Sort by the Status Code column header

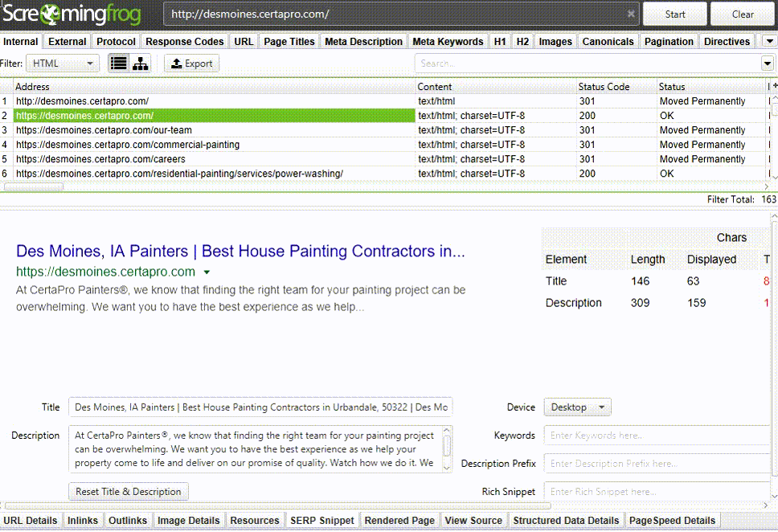pyautogui.click(x=616, y=86)
